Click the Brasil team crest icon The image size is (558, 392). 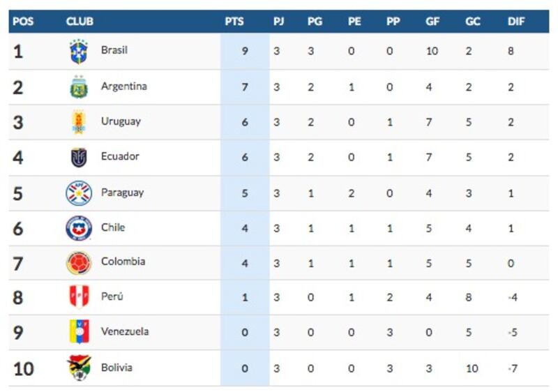click(x=79, y=52)
